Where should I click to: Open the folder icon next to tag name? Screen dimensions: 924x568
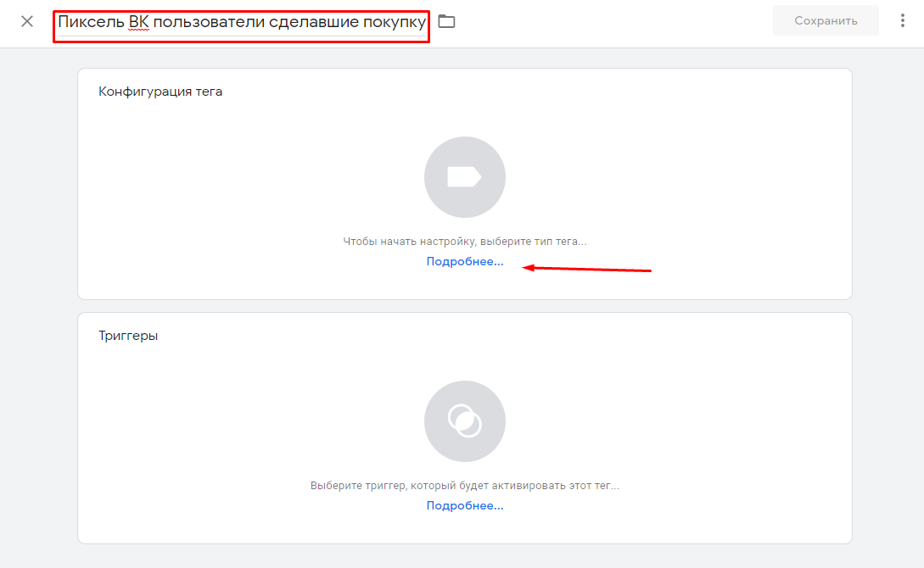(x=446, y=22)
